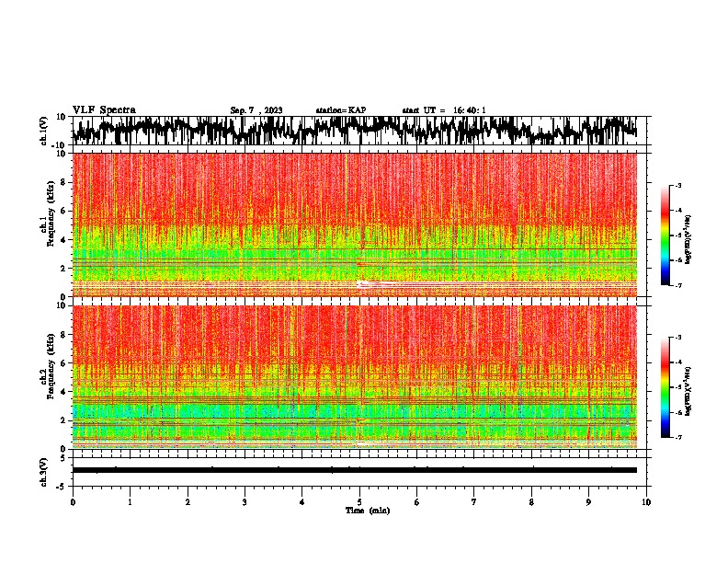
Task: Click the "VLF Spectra" title text
Action: (104, 110)
